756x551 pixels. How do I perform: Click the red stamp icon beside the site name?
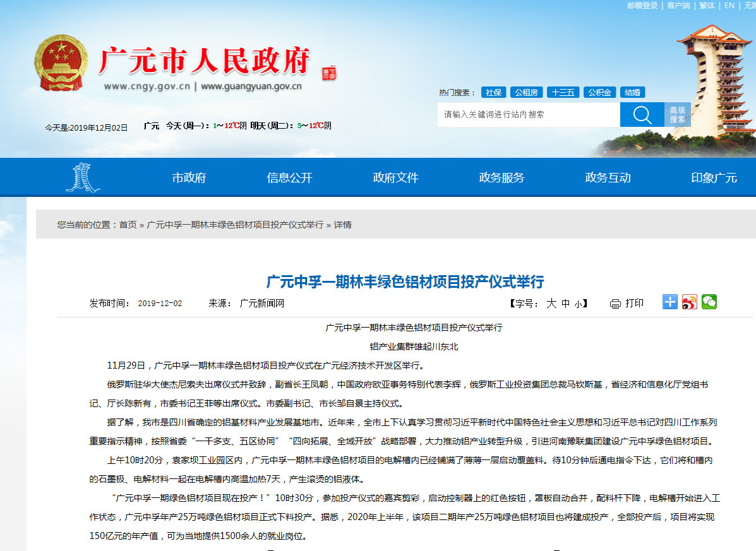(x=328, y=73)
